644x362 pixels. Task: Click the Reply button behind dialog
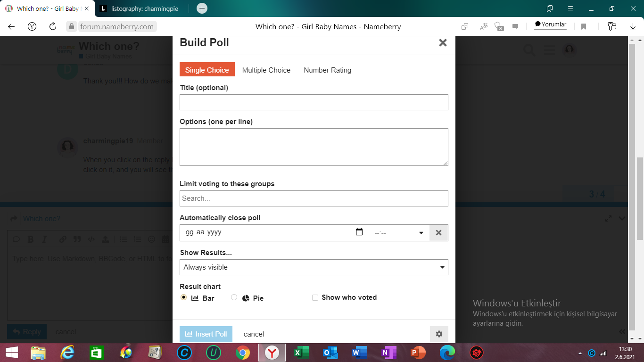point(27,332)
